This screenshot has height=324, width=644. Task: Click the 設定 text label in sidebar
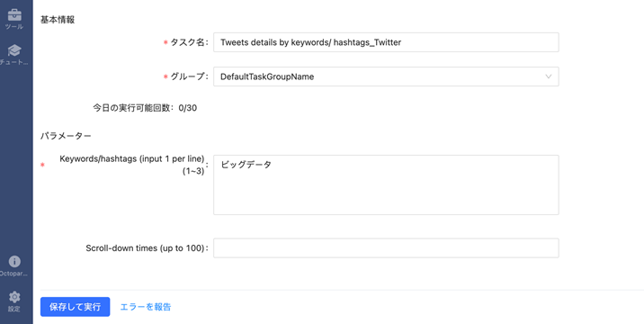(14, 309)
